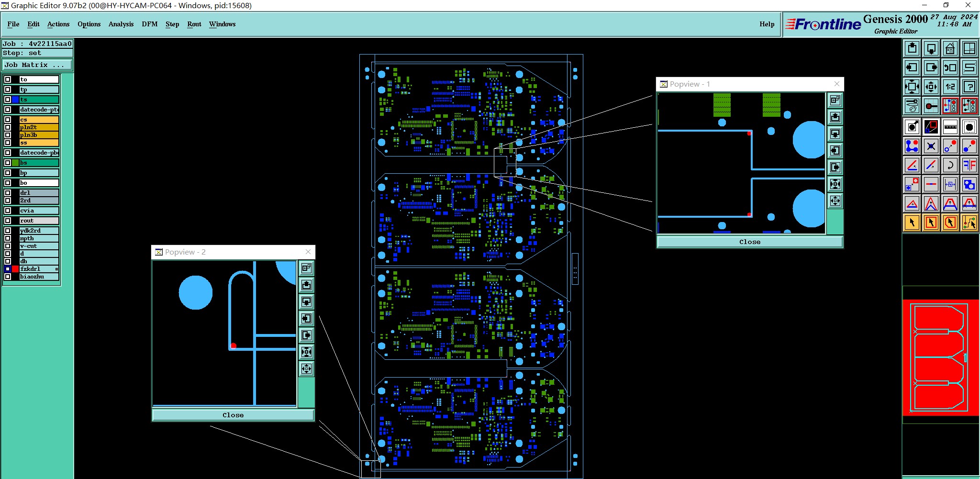Screen dimensions: 980x479
Task: Open the DFM menu
Action: 150,24
